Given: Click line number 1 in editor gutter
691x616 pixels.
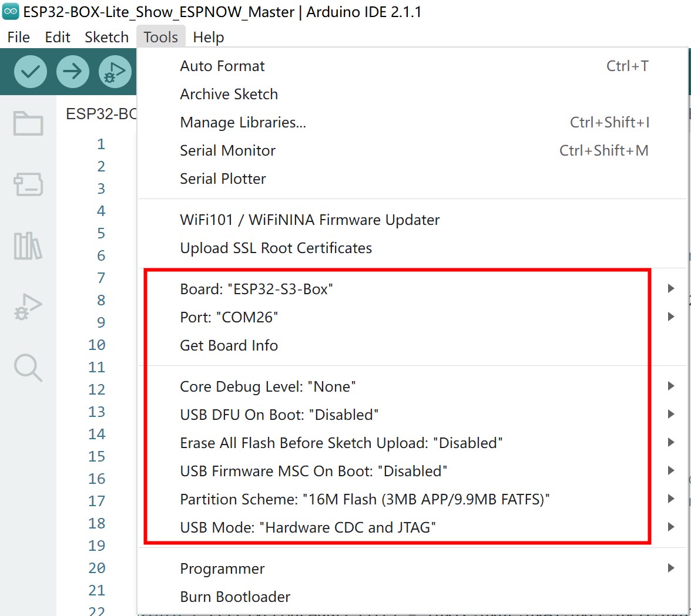Looking at the screenshot, I should pos(101,144).
